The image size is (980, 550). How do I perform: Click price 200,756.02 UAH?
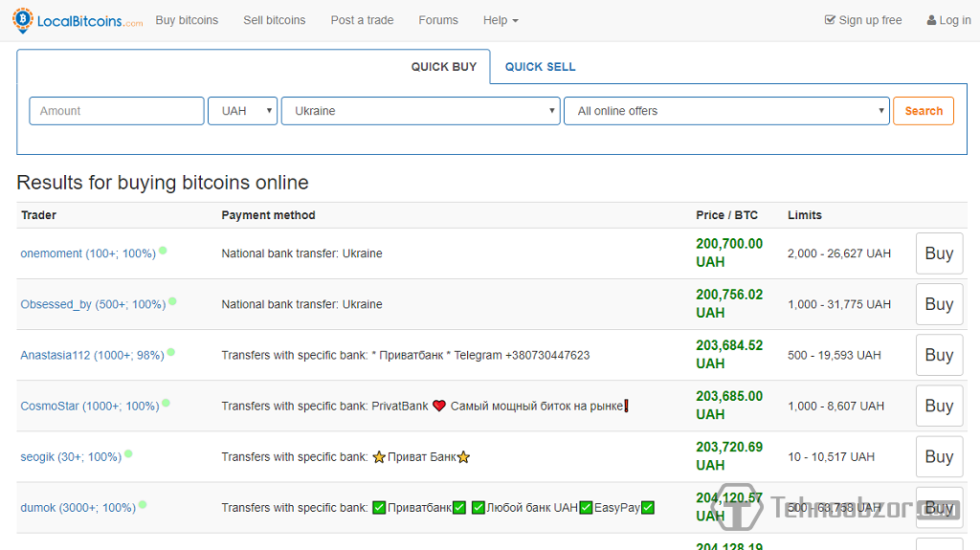729,304
